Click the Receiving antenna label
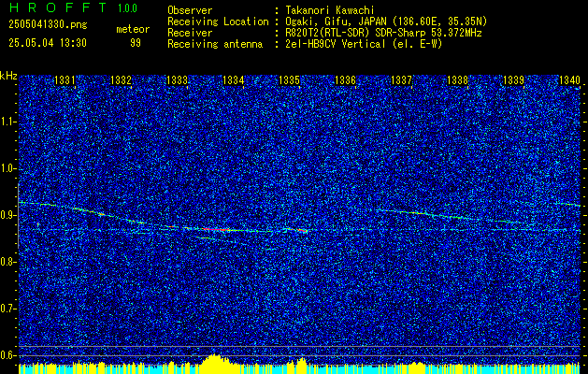Viewport: 588px width, 374px height. click(x=215, y=44)
